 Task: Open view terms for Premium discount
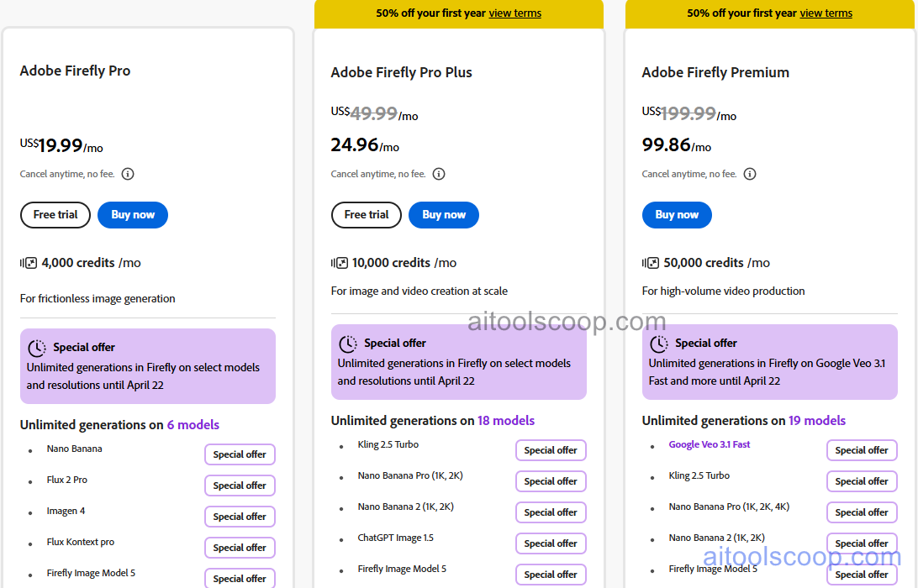pyautogui.click(x=826, y=13)
